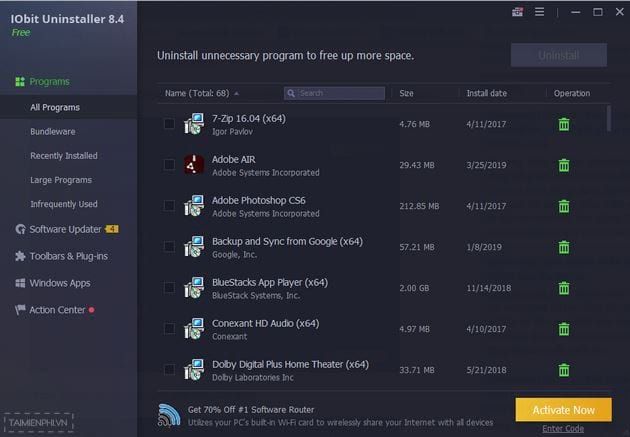
Task: Open Software Updater section
Action: 65,229
